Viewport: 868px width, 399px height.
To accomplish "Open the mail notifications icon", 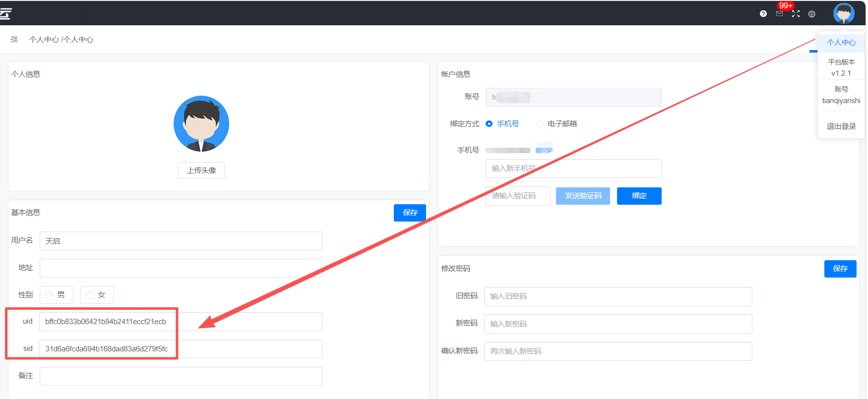I will [x=779, y=14].
